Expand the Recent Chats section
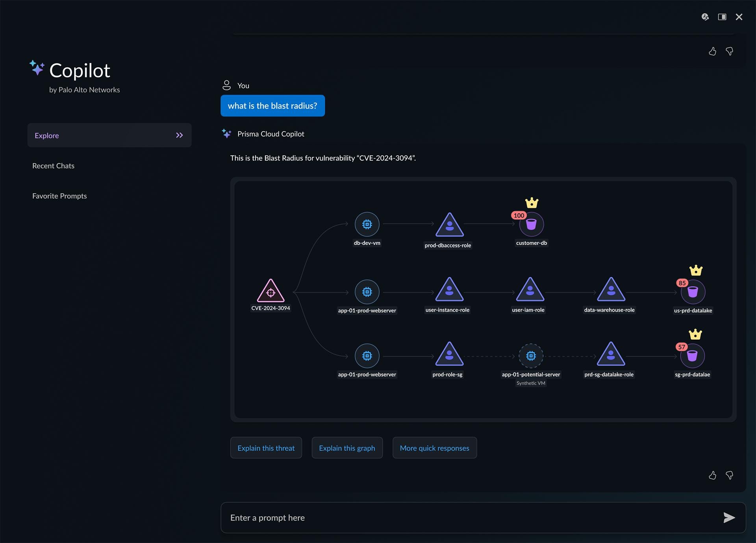The image size is (756, 543). tap(54, 165)
